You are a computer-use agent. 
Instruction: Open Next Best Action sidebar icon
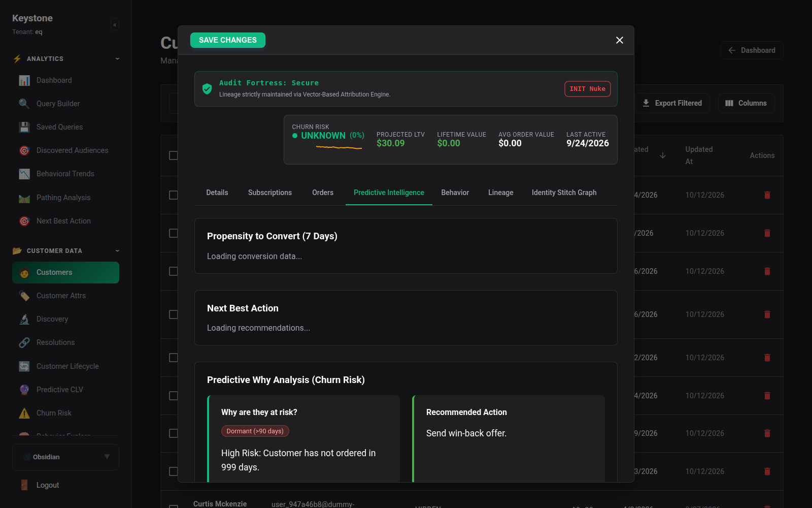coord(24,221)
